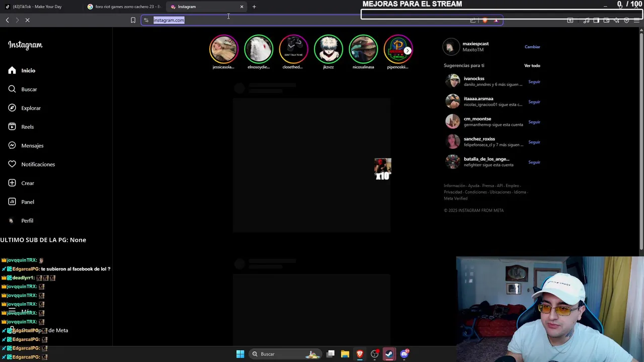The height and width of the screenshot is (362, 644).
Task: Open ivanockss suggested profile
Action: 474,78
